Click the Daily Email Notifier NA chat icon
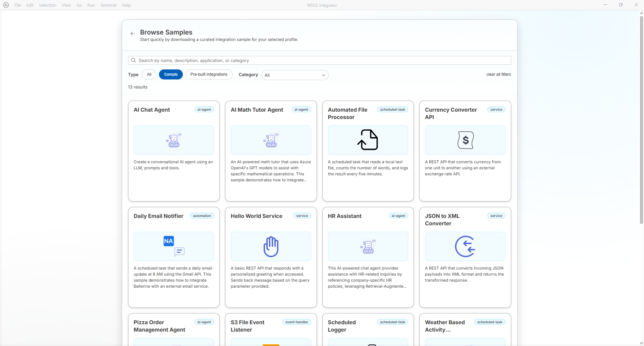The height and width of the screenshot is (346, 644). (174, 246)
